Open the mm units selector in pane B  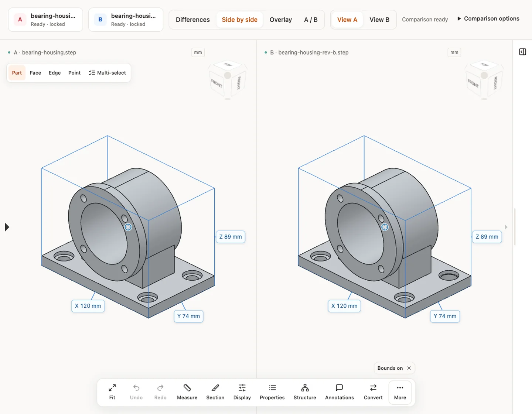454,52
